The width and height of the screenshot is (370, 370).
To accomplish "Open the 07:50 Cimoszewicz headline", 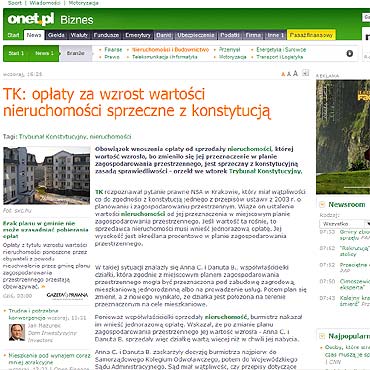I will point(355,284).
